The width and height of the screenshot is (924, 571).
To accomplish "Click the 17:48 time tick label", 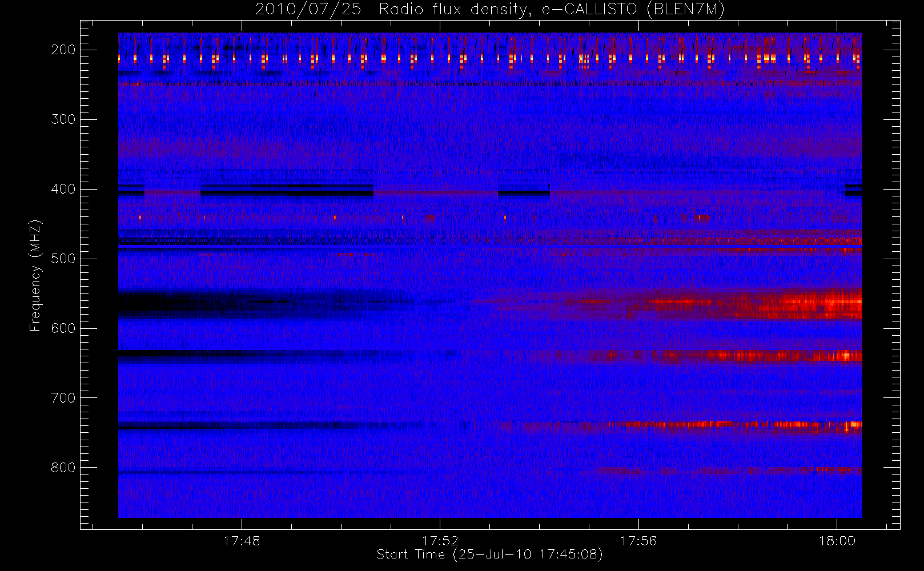I will [242, 541].
